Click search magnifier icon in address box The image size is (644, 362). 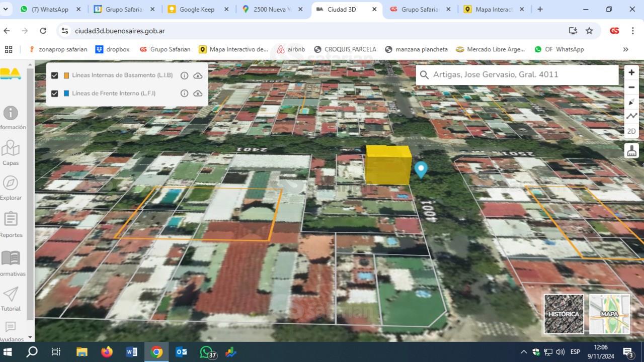(424, 75)
